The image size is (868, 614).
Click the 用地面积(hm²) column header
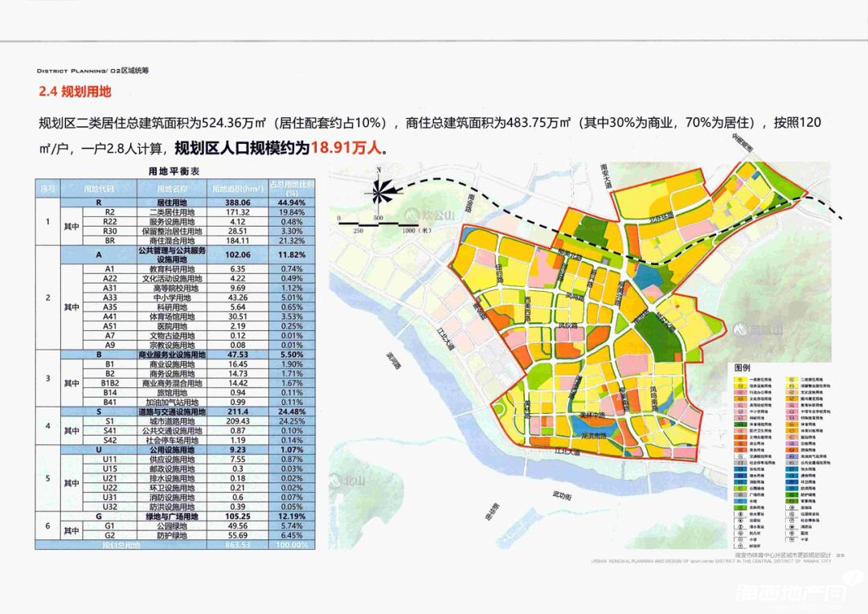click(x=237, y=189)
